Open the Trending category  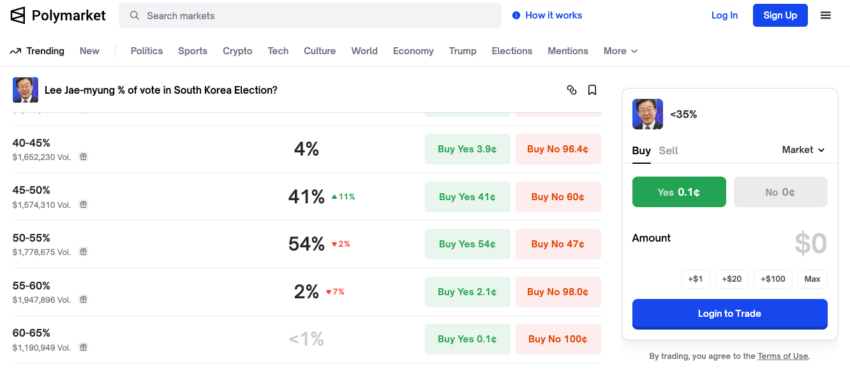[45, 51]
